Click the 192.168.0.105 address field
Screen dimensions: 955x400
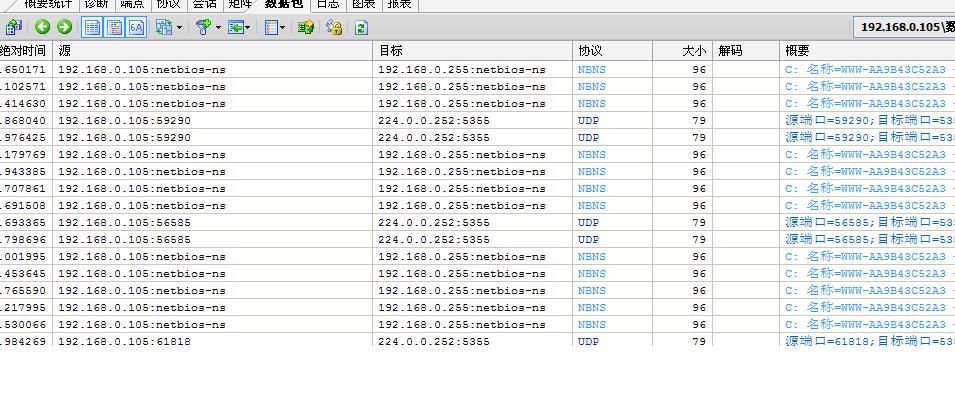(904, 27)
